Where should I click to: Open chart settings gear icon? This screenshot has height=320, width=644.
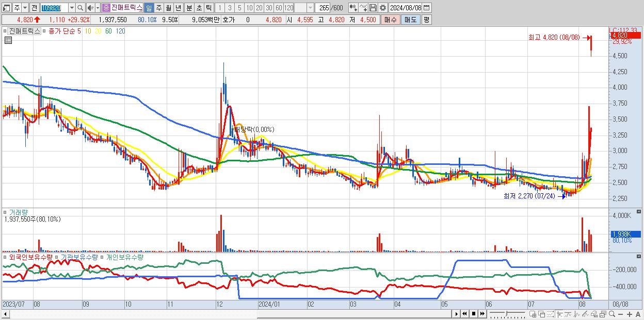coord(383,8)
